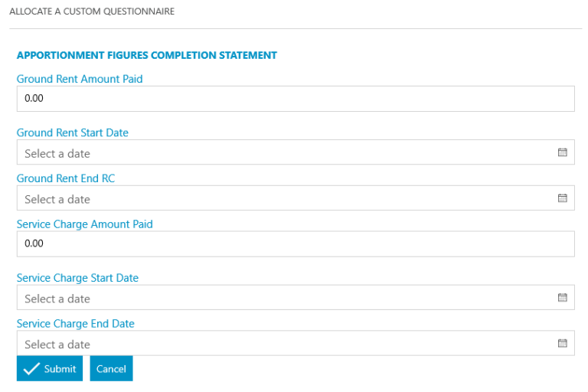
Task: Click the Service Charge End Date label
Action: click(x=75, y=324)
